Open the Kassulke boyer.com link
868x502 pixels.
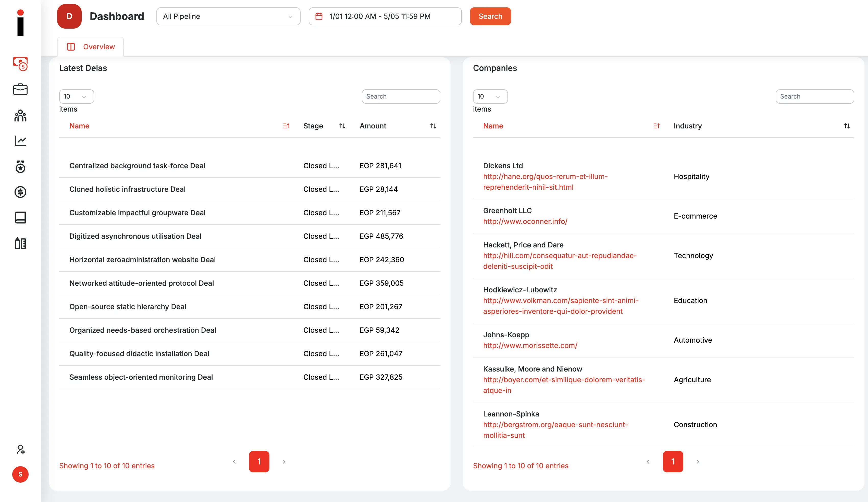[564, 385]
